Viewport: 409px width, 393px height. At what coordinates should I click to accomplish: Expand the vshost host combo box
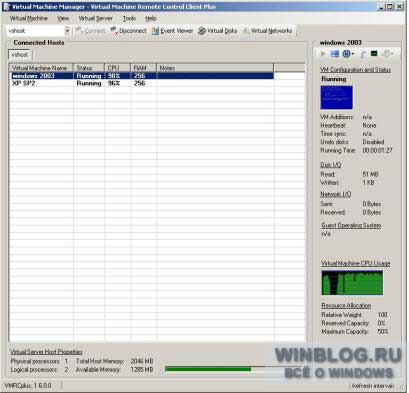coord(67,31)
